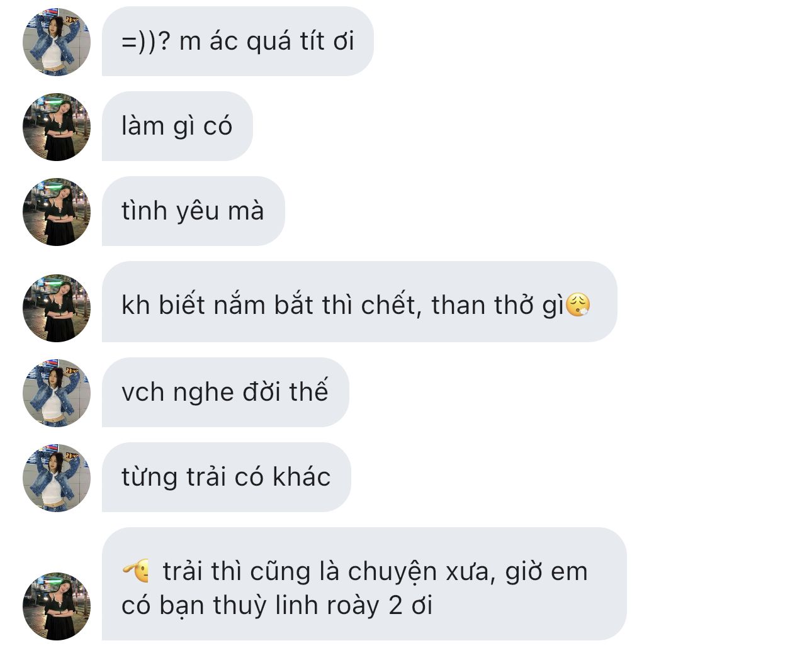Click the "tình yêu mà" message bubble
812x670 pixels.
193,211
